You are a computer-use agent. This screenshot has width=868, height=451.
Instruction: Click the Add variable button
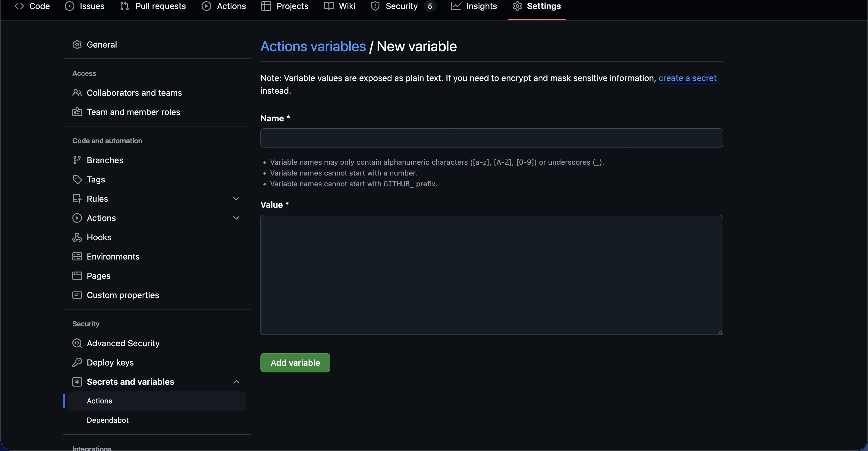[x=295, y=363]
